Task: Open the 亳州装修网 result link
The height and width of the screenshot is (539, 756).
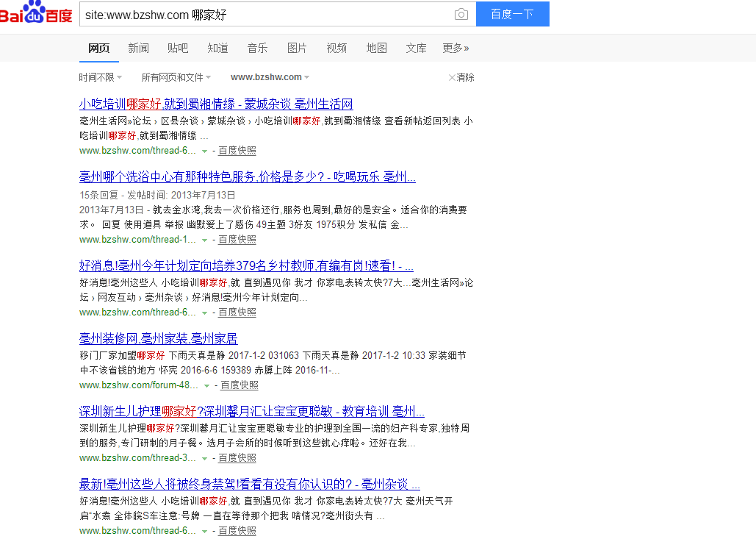Action: click(x=159, y=338)
